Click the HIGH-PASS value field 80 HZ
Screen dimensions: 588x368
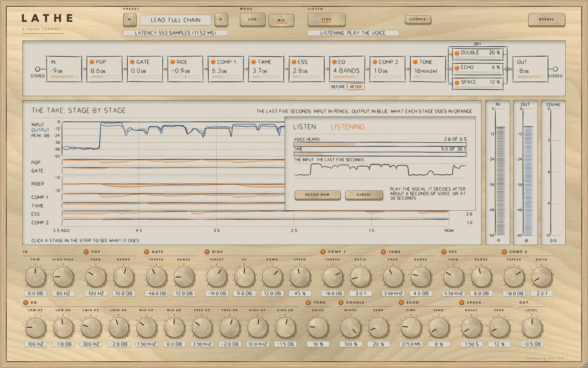point(63,294)
